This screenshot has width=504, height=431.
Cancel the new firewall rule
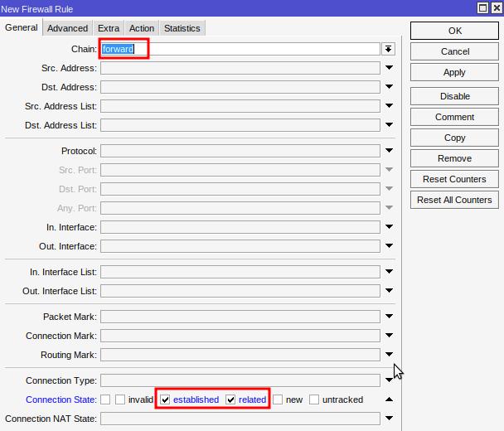pyautogui.click(x=454, y=51)
